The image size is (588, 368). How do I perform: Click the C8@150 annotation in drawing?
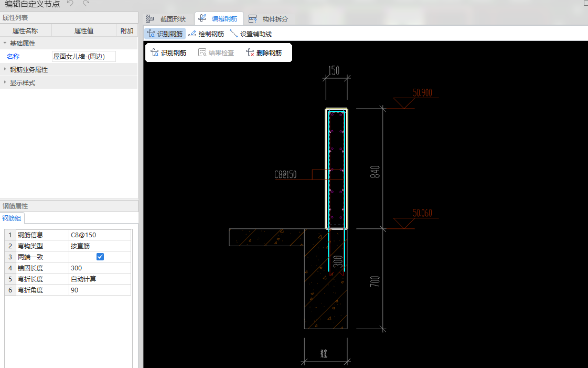tap(285, 174)
